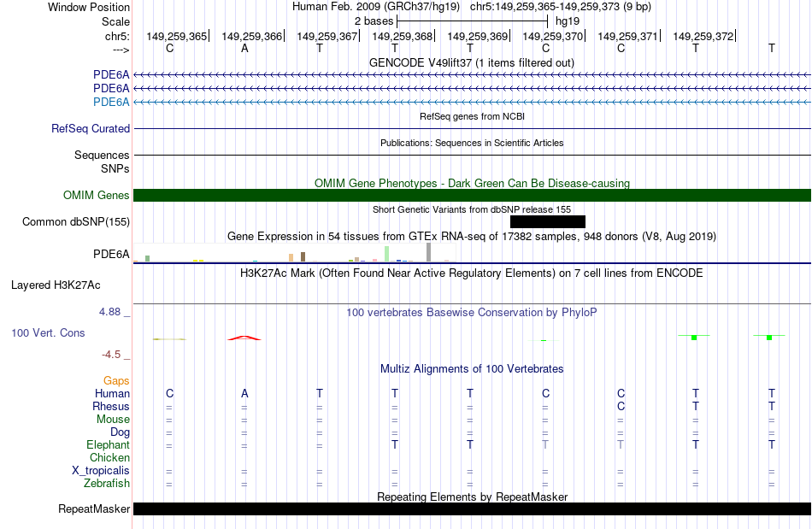Click the Scale label
The height and width of the screenshot is (529, 812).
pos(115,21)
